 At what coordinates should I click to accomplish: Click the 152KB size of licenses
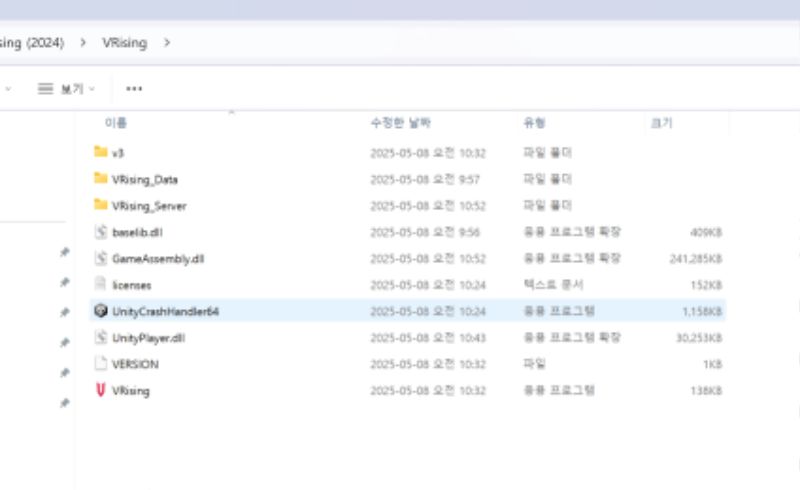706,285
